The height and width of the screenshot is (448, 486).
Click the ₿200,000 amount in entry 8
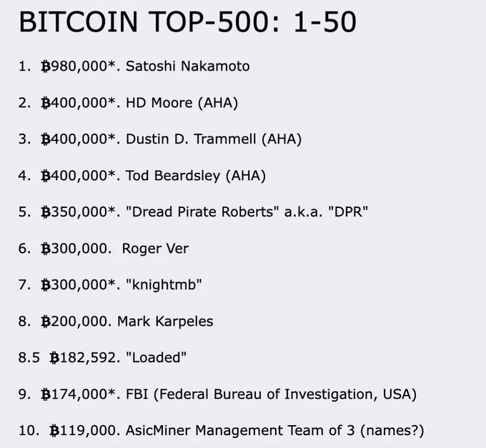[75, 322]
